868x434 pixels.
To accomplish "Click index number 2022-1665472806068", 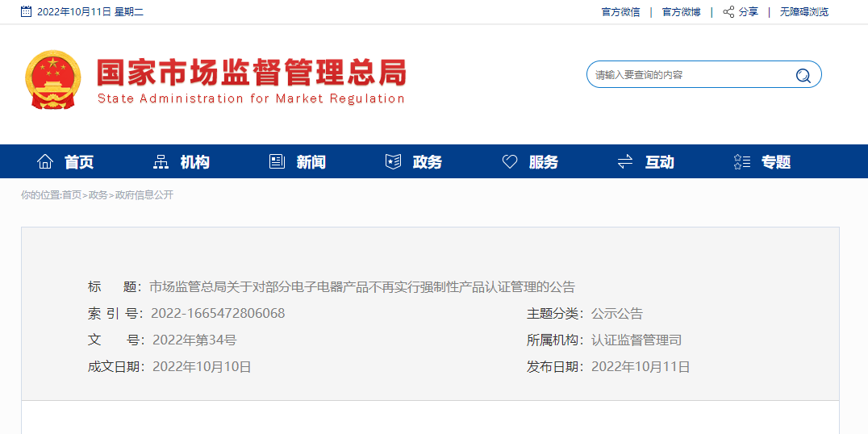I will (218, 313).
